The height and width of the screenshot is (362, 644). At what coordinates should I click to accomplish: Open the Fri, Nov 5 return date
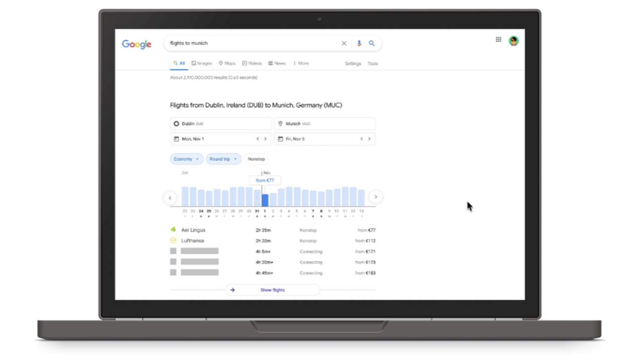[325, 139]
